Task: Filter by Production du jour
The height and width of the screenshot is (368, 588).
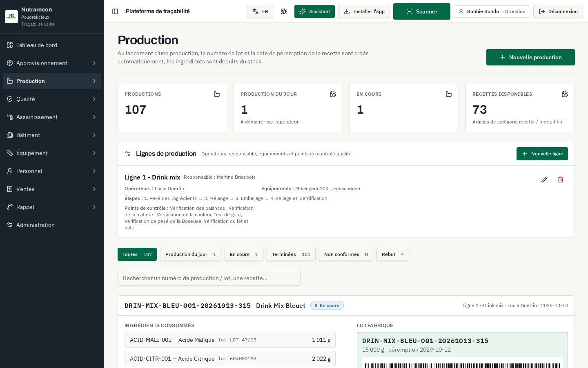Action: [x=191, y=254]
